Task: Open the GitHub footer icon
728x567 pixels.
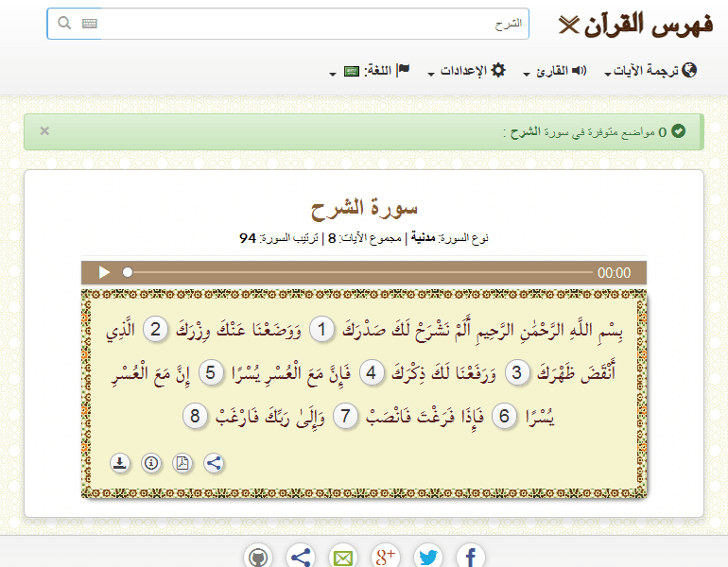Action: point(258,556)
